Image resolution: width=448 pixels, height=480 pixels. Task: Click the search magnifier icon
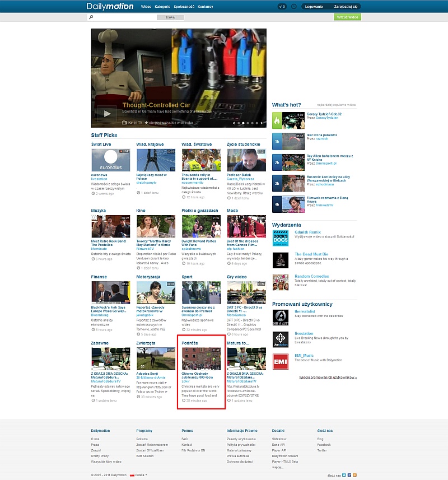pyautogui.click(x=91, y=17)
